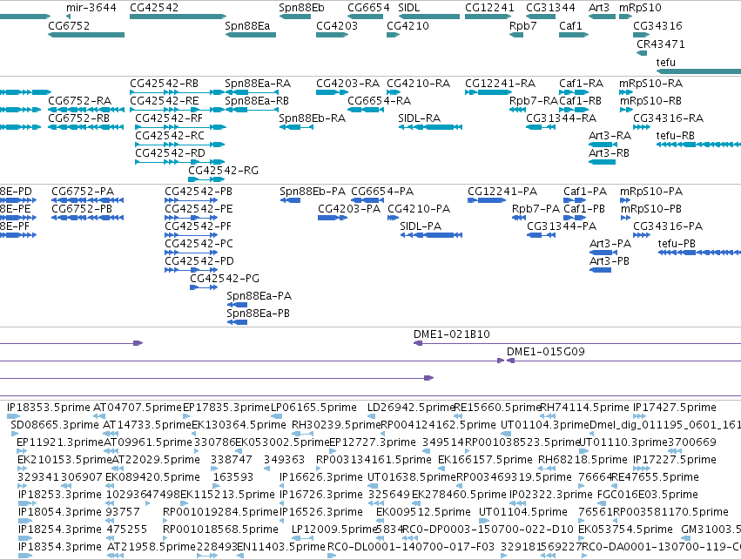Open the CG4203 gene label
This screenshot has width=741, height=560.
click(x=337, y=25)
